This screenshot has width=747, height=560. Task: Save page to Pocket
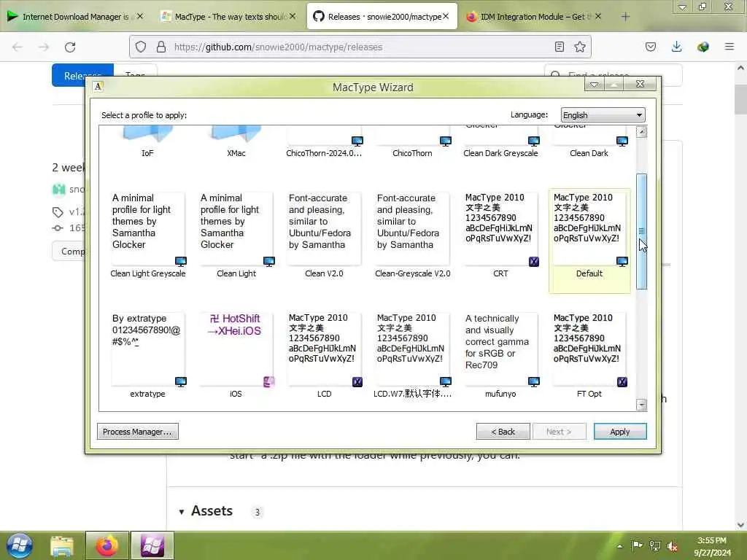click(x=651, y=47)
